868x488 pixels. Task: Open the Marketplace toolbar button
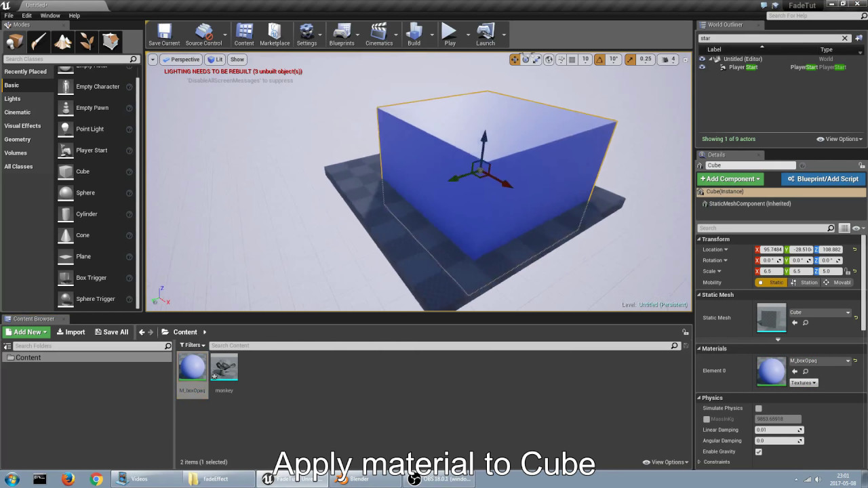point(275,35)
